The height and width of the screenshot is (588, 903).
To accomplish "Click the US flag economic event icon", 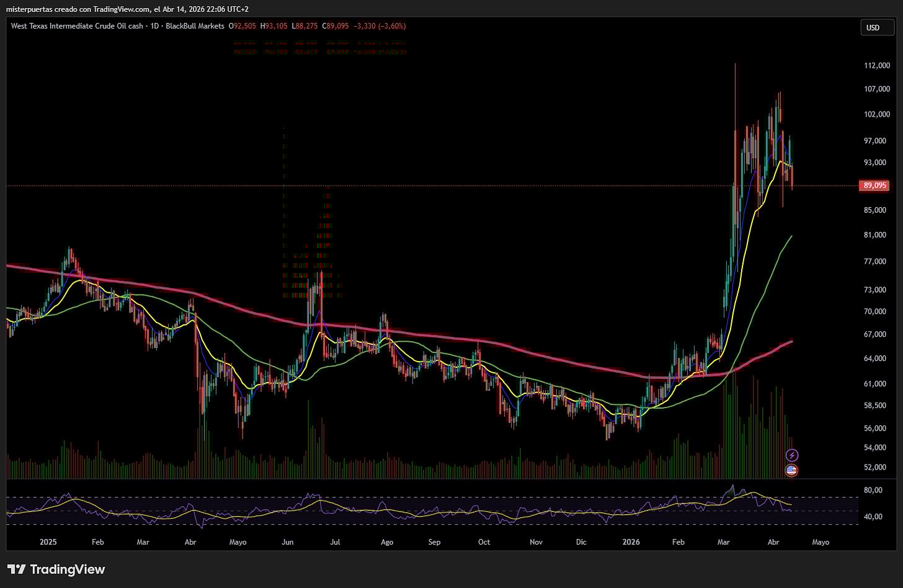I will pos(792,470).
